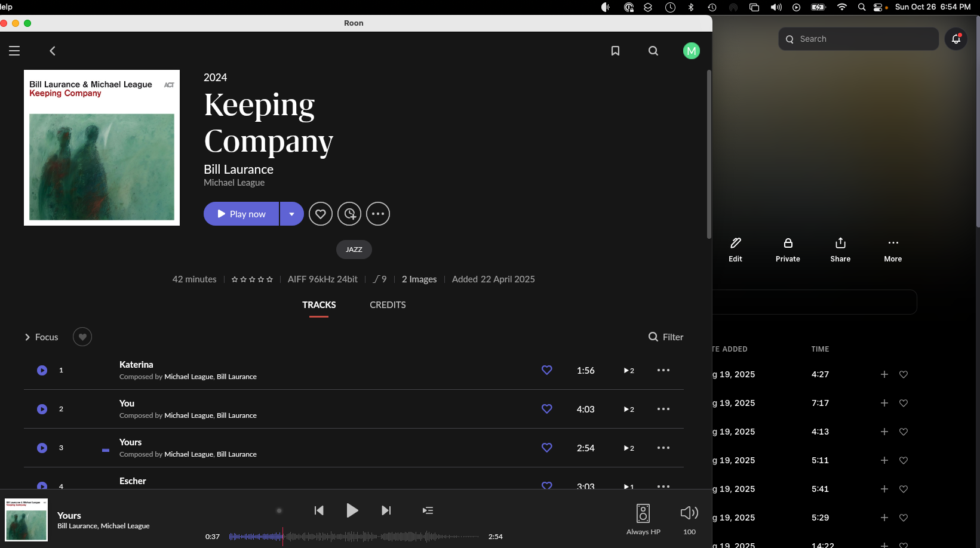The image size is (980, 548).
Task: Select the TRACKS tab
Action: [x=319, y=305]
